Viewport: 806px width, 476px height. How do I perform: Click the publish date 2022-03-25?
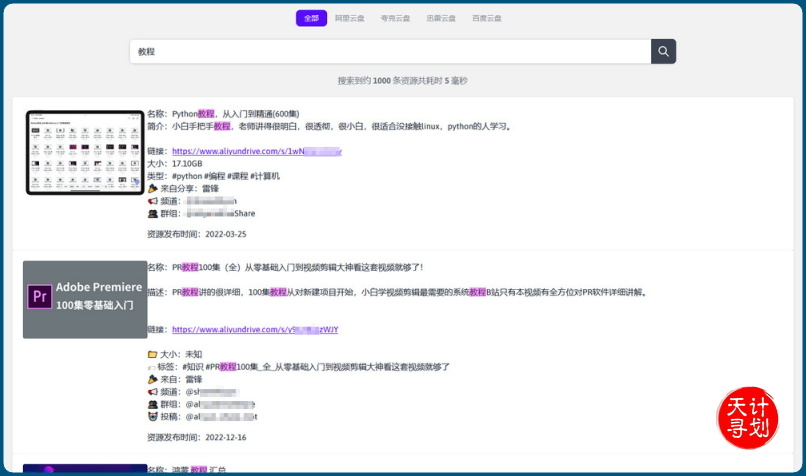point(226,234)
